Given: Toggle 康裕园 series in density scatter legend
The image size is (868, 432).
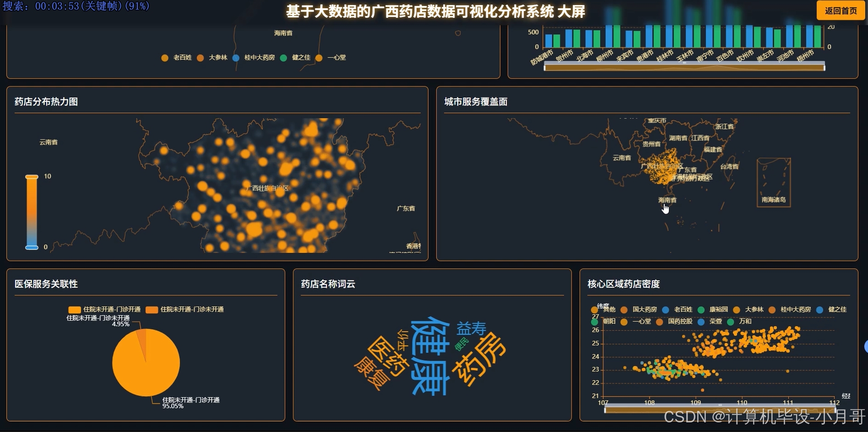Looking at the screenshot, I should tap(713, 310).
